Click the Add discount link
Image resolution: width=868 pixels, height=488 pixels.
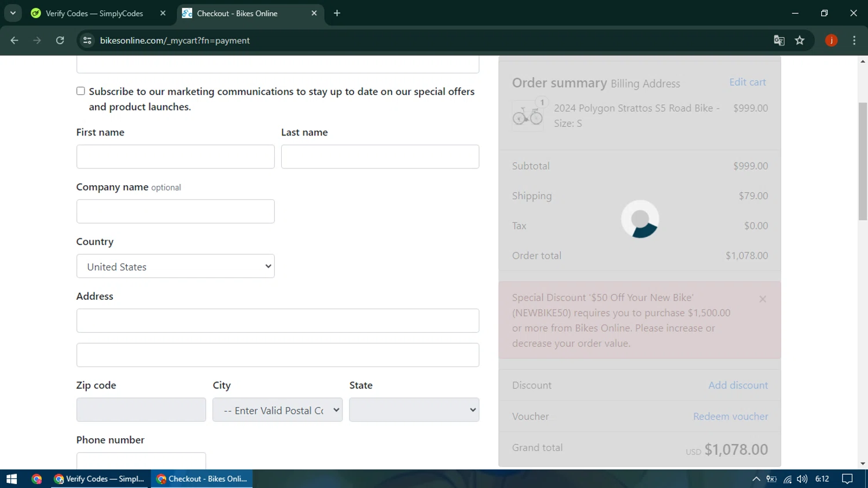pyautogui.click(x=738, y=386)
